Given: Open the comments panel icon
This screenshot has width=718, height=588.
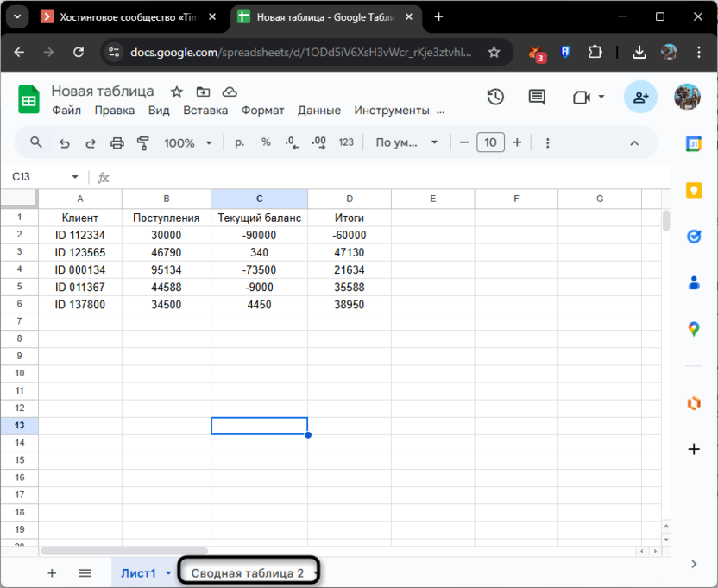Looking at the screenshot, I should pyautogui.click(x=537, y=98).
